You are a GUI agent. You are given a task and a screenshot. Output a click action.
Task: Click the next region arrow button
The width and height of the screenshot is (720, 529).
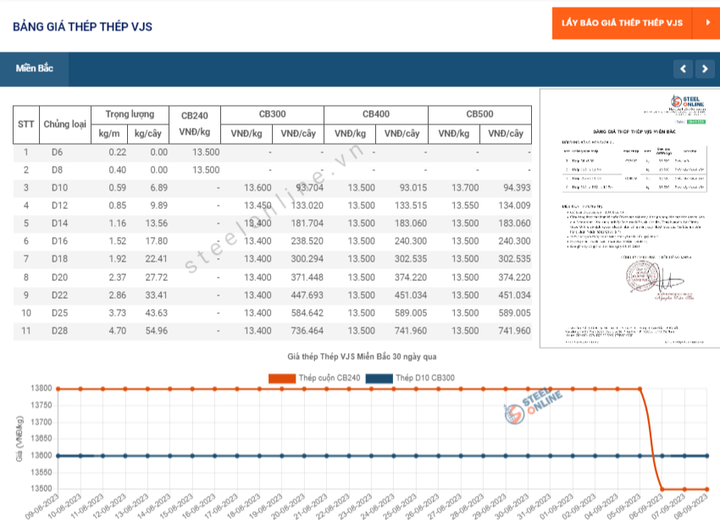(x=704, y=69)
